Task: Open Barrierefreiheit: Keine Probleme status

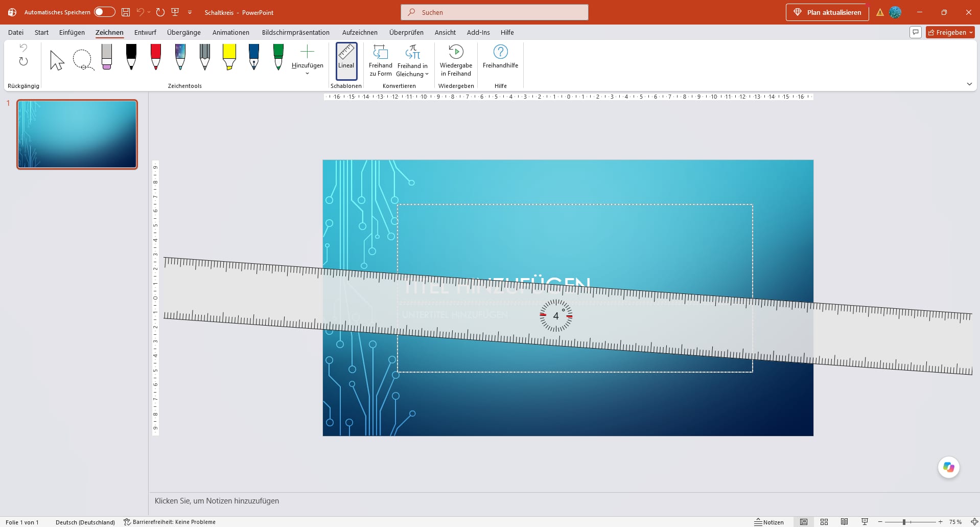Action: pos(170,522)
